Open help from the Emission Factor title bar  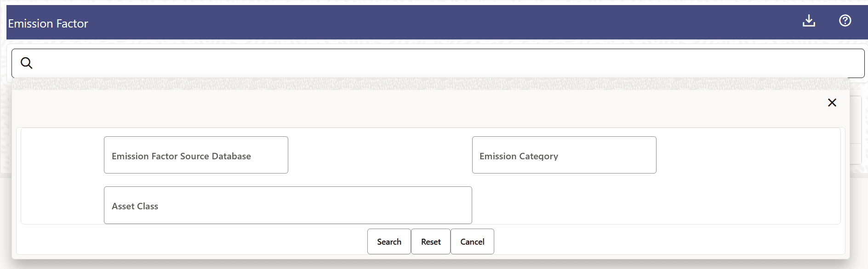845,21
